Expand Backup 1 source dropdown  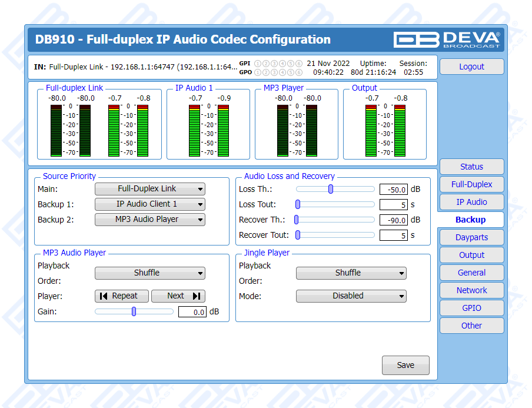(x=150, y=204)
